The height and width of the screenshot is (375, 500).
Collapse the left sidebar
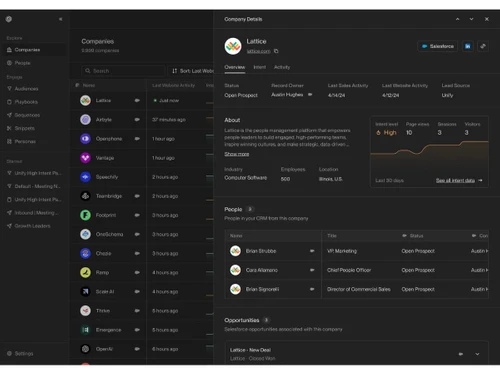[x=60, y=19]
